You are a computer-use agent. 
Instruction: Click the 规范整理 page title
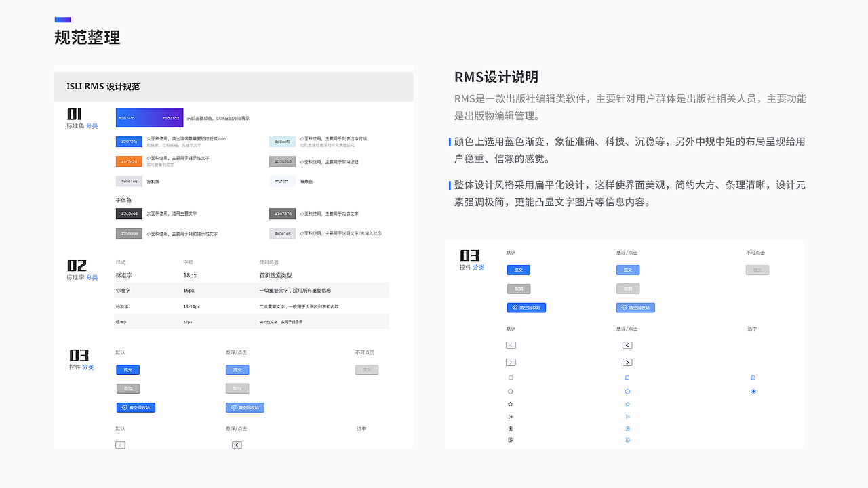[87, 37]
